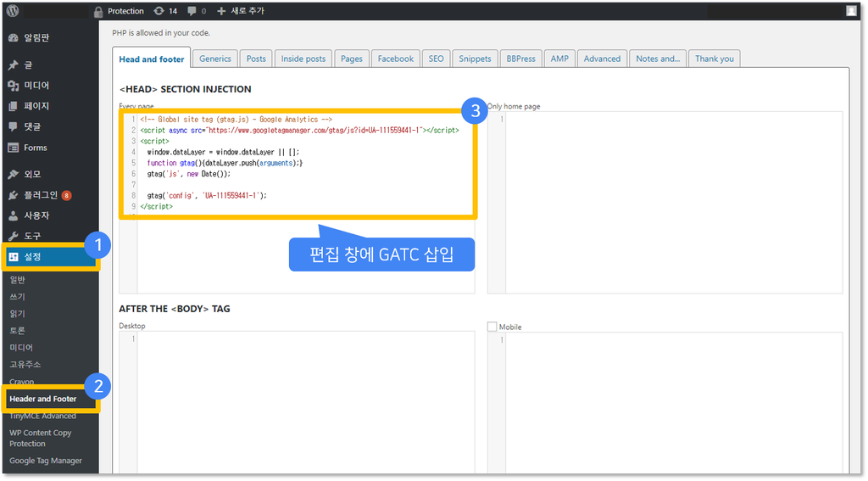Screen dimensions: 868x481
Task: Open the 일반 settings submenu
Action: [17, 280]
